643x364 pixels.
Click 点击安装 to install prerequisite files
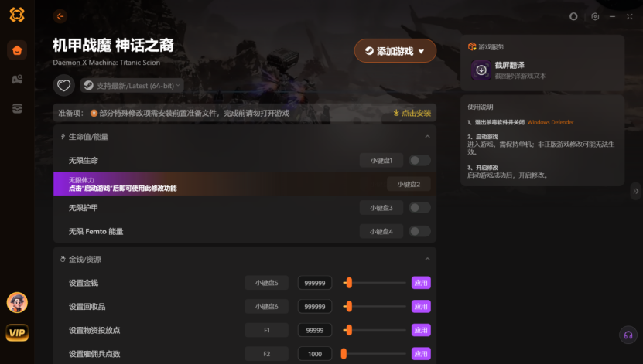(412, 113)
